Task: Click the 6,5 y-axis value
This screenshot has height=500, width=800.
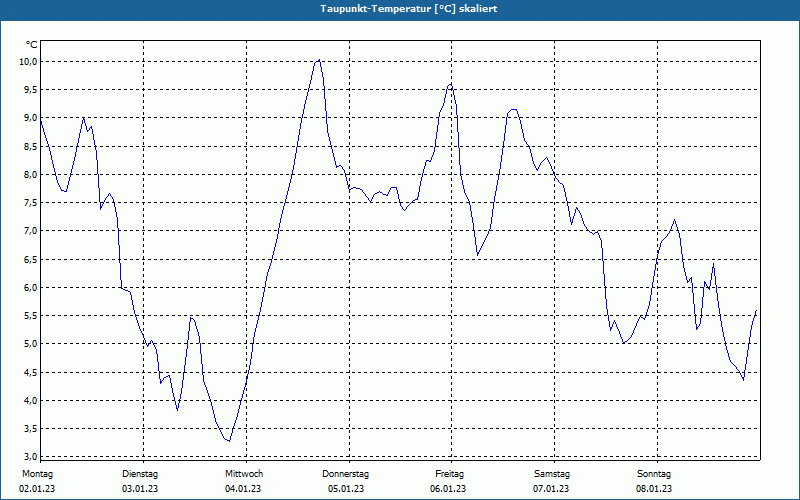Action: [31, 259]
